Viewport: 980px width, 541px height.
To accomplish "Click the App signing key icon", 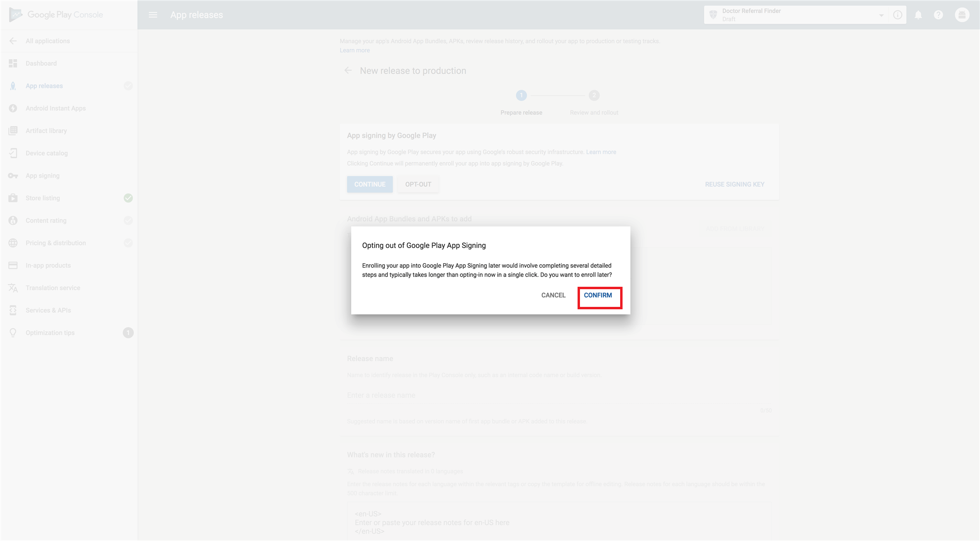I will 13,176.
